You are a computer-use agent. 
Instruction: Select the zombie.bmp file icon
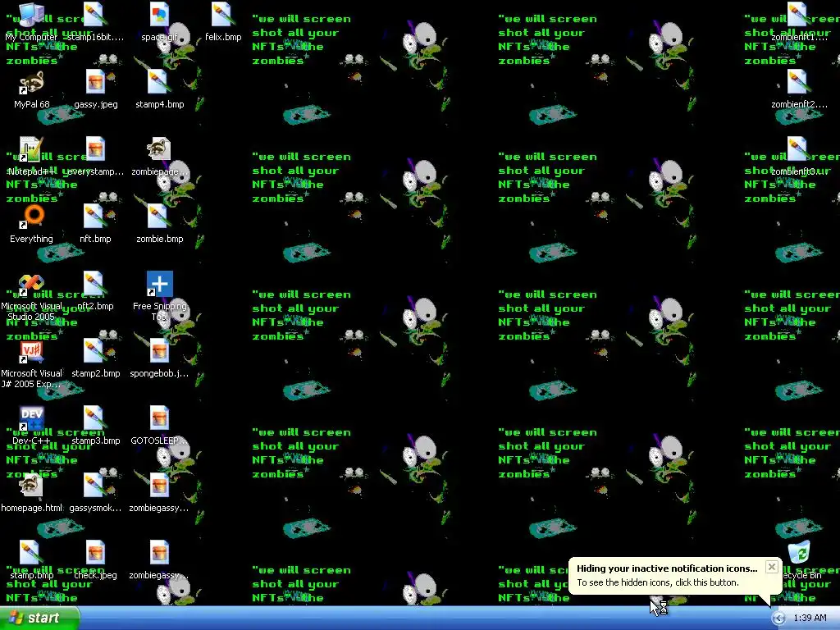point(160,217)
